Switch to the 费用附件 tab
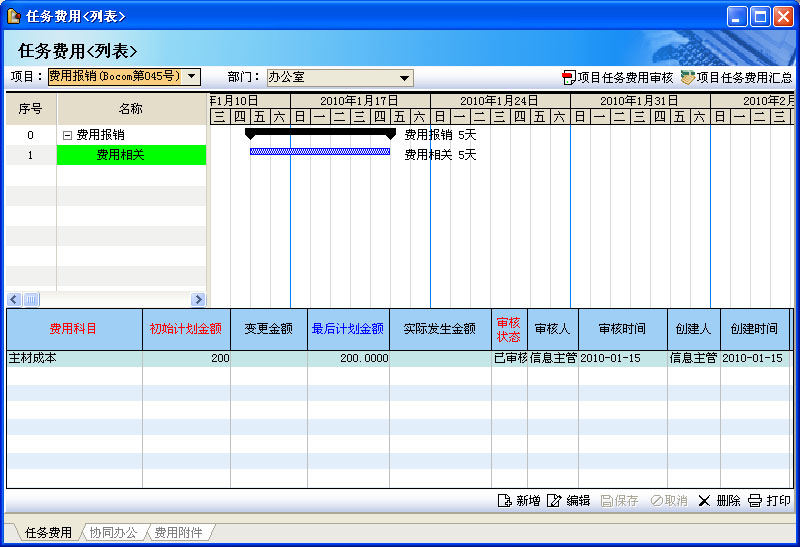Image resolution: width=800 pixels, height=547 pixels. (x=178, y=533)
